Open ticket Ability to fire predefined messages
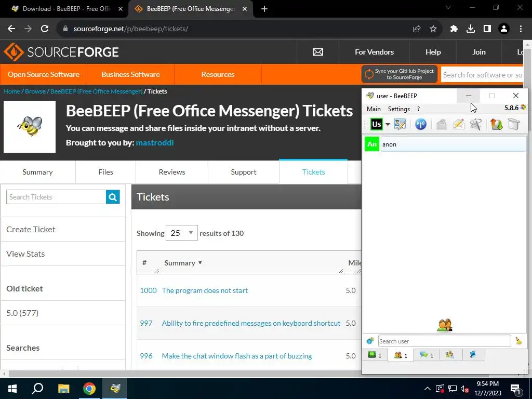The width and height of the screenshot is (532, 399). 251,323
